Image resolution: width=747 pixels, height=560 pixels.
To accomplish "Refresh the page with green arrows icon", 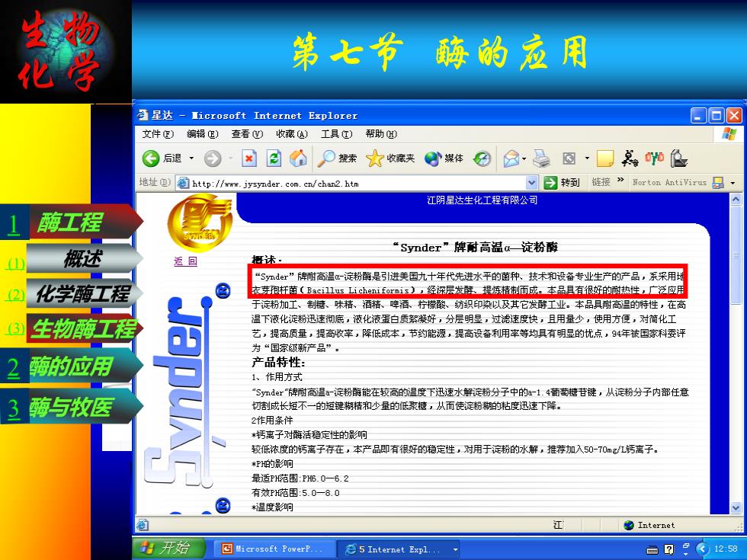I will coord(274,158).
